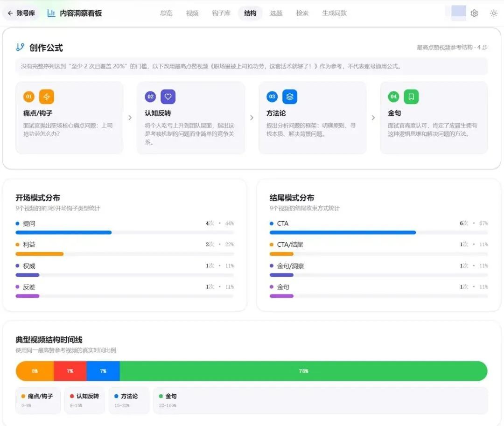Click the purple heart icon for 认知反转
504x426 pixels.
coord(168,97)
